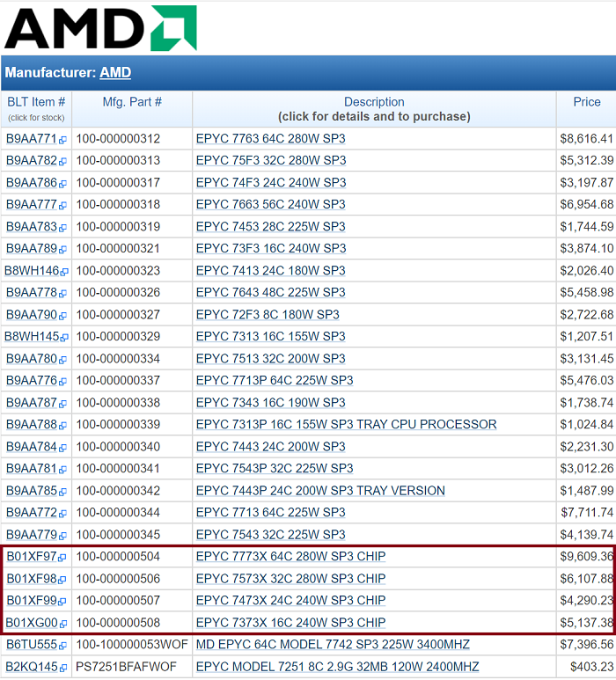
Task: Click the popup icon beside B01XF99
Action: pos(62,601)
